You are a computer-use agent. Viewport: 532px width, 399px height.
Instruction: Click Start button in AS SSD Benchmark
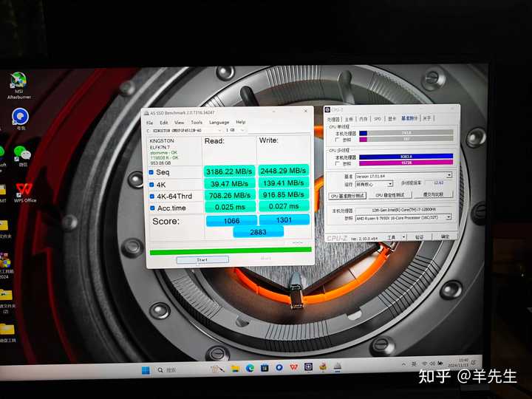pos(202,260)
